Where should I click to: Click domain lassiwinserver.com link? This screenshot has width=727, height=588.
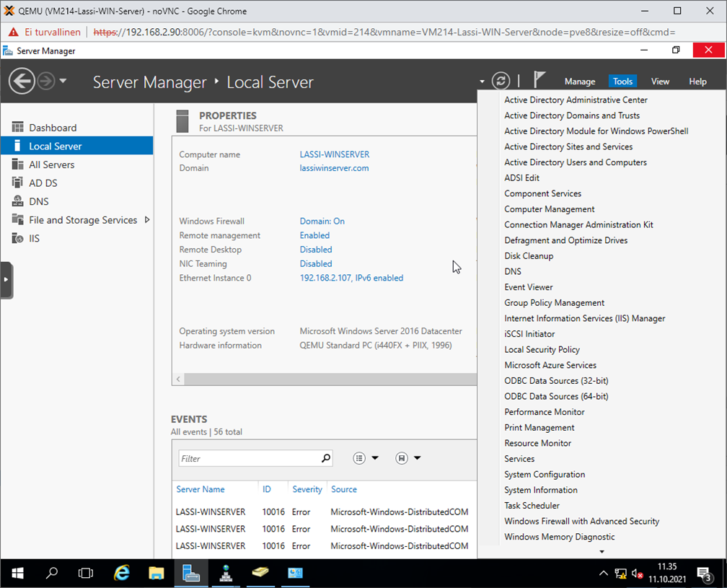[x=334, y=168]
